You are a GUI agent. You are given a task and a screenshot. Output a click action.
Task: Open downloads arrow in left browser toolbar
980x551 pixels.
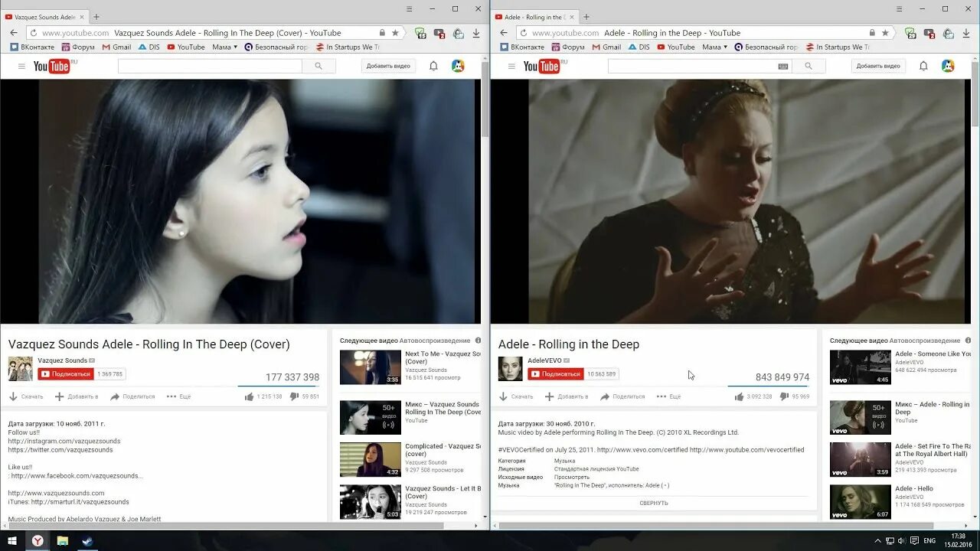coord(476,33)
